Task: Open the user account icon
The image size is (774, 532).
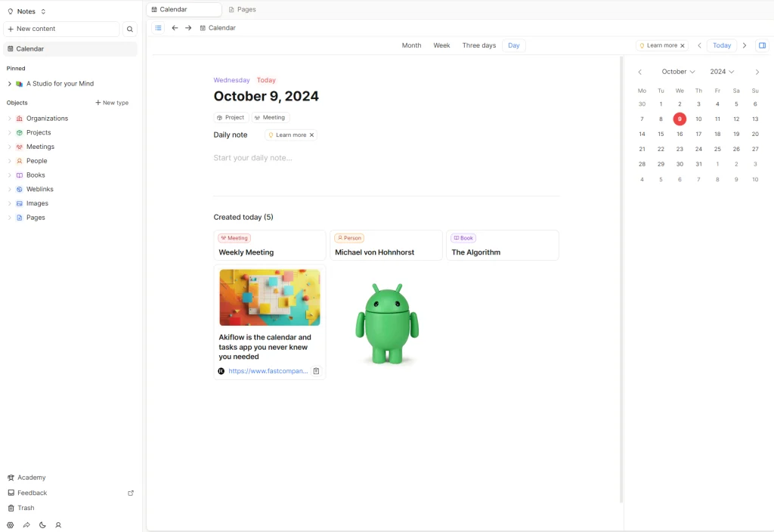Action: point(58,524)
